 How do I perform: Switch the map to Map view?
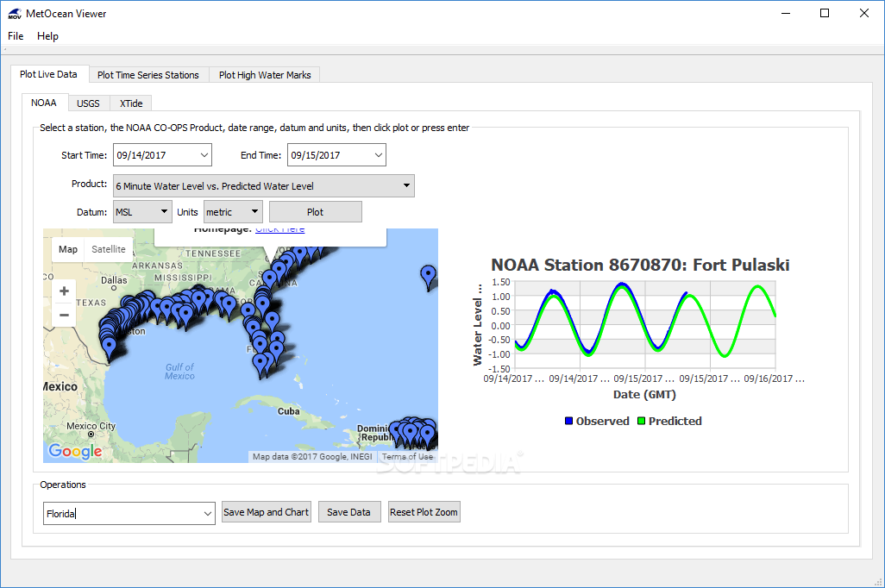coord(68,249)
